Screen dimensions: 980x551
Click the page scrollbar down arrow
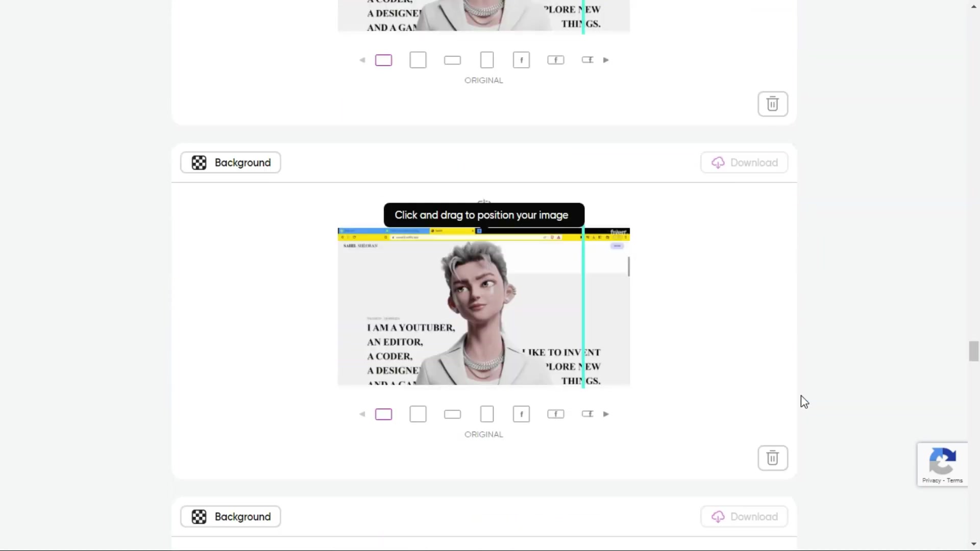click(974, 544)
